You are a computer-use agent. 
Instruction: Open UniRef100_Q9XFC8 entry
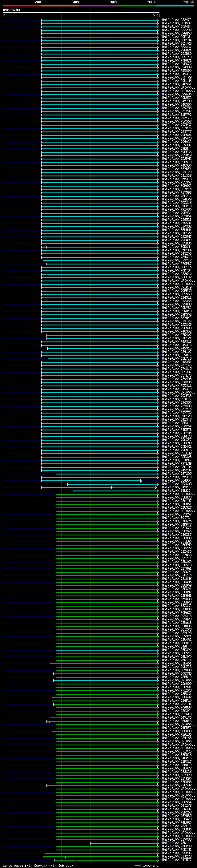click(176, 396)
